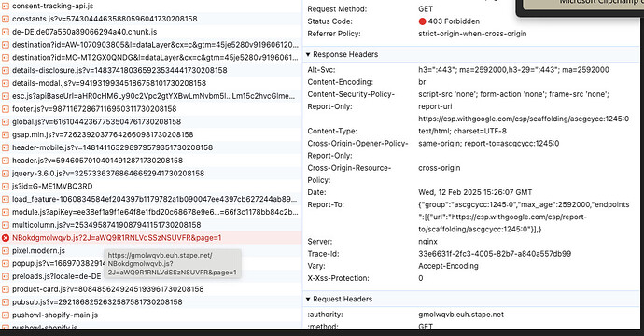Click the file icon next to footer.js
Viewport: 644px width, 336px height.
pos(6,109)
